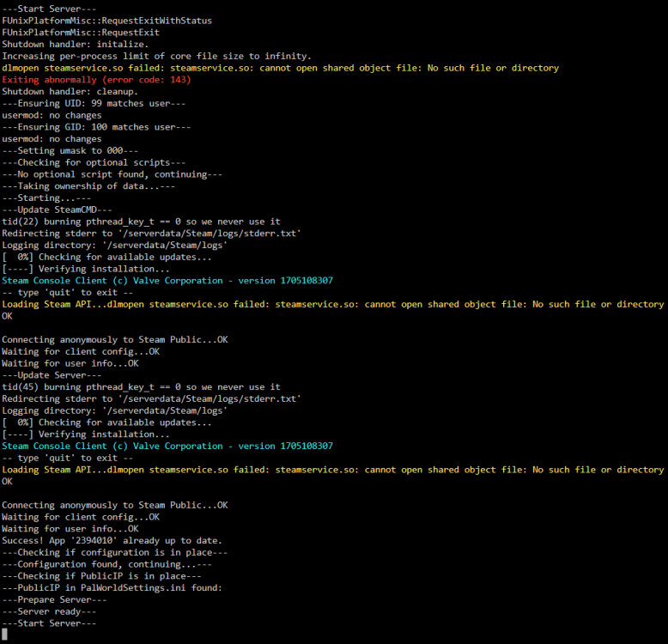The height and width of the screenshot is (644, 668).
Task: Click '---PublicIP in PalWorldSettings.ini found:' line
Action: (x=112, y=588)
